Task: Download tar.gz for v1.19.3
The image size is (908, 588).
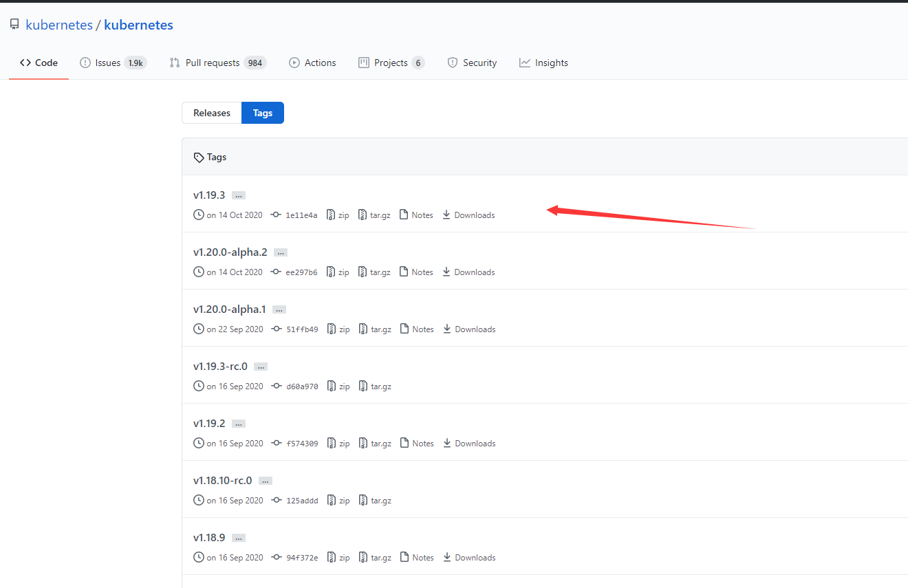Action: tap(374, 215)
